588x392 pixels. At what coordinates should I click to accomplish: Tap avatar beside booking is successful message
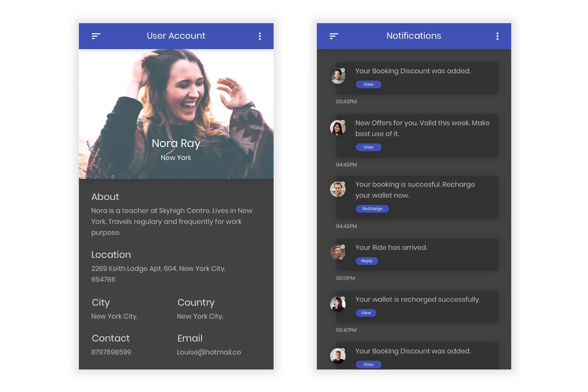tap(338, 190)
